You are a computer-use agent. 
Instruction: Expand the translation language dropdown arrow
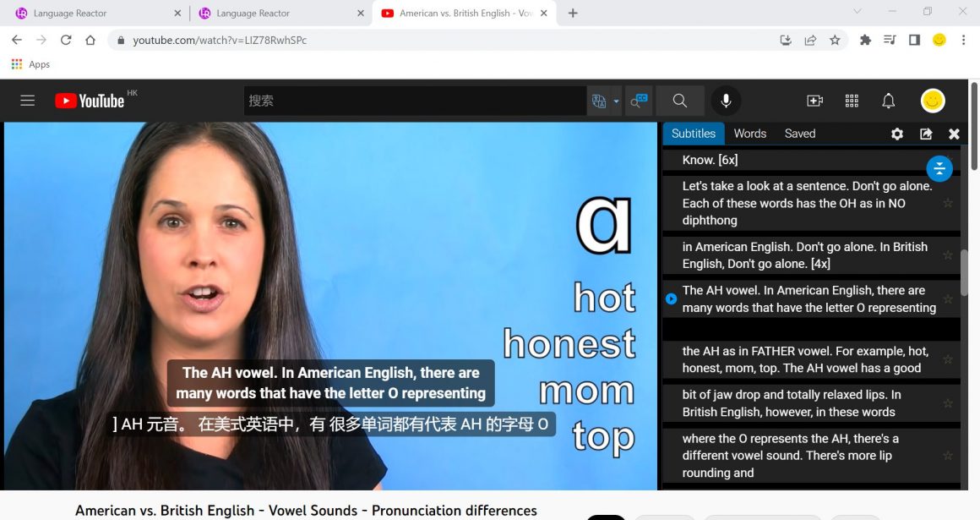tap(616, 101)
